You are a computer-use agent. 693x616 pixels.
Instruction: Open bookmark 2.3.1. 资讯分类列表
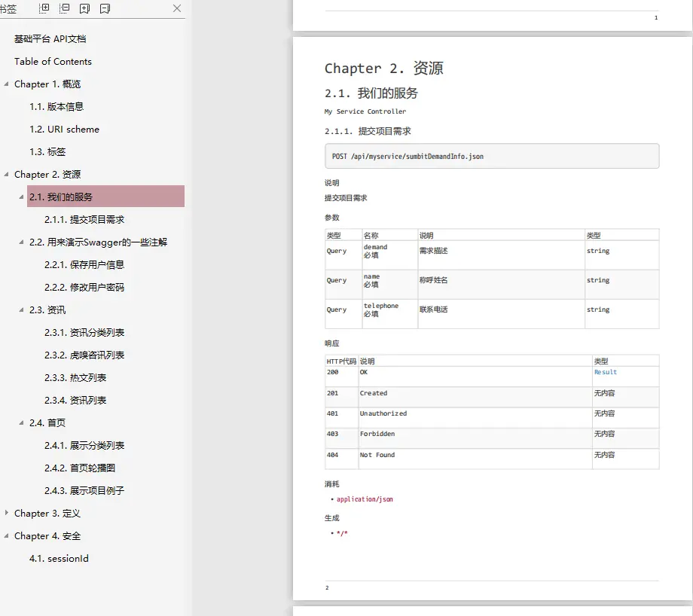(84, 332)
